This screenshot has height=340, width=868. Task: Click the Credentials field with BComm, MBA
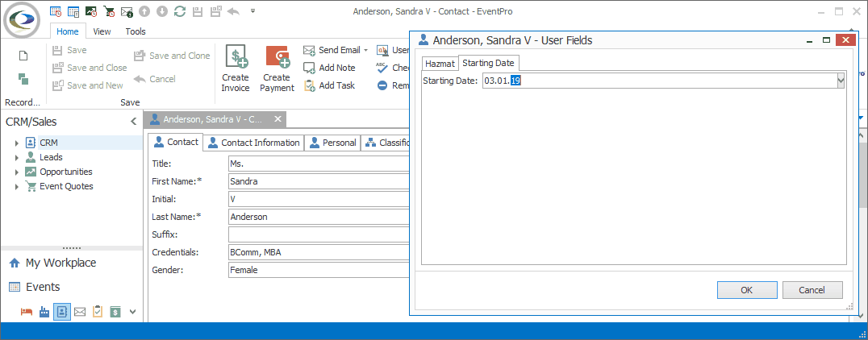(319, 253)
